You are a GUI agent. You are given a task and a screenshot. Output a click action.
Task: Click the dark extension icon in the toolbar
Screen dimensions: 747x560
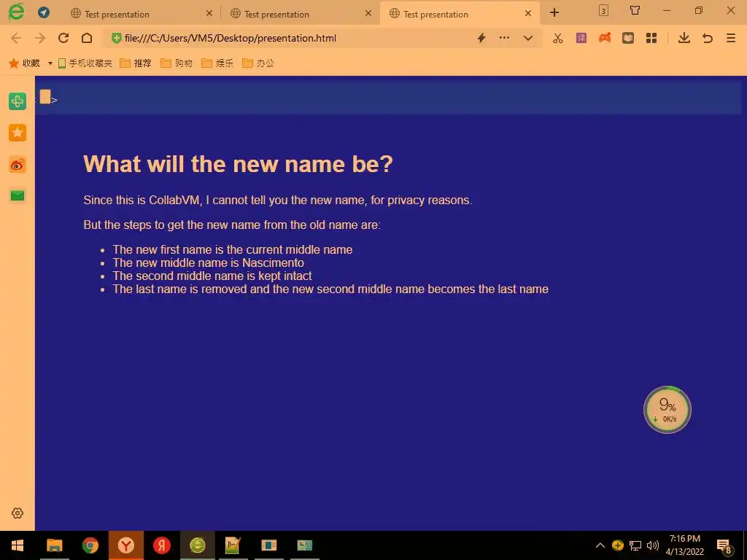click(x=628, y=38)
